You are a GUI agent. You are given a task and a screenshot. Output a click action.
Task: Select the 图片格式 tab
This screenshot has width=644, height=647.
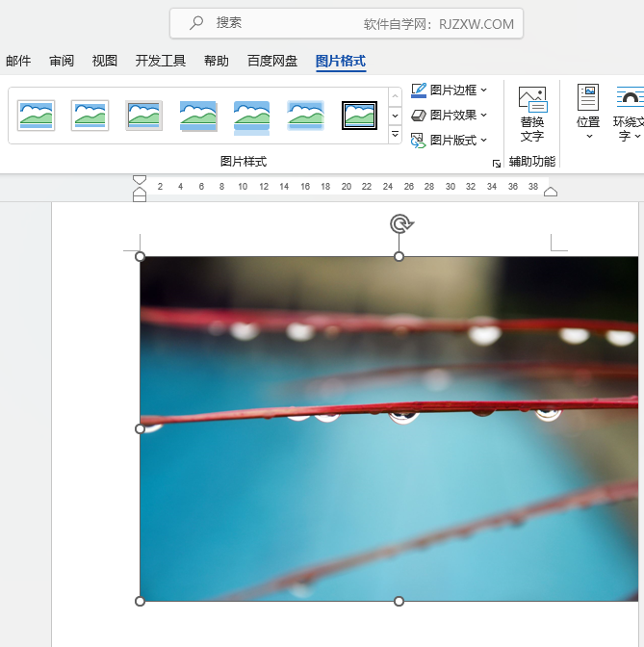[x=341, y=61]
